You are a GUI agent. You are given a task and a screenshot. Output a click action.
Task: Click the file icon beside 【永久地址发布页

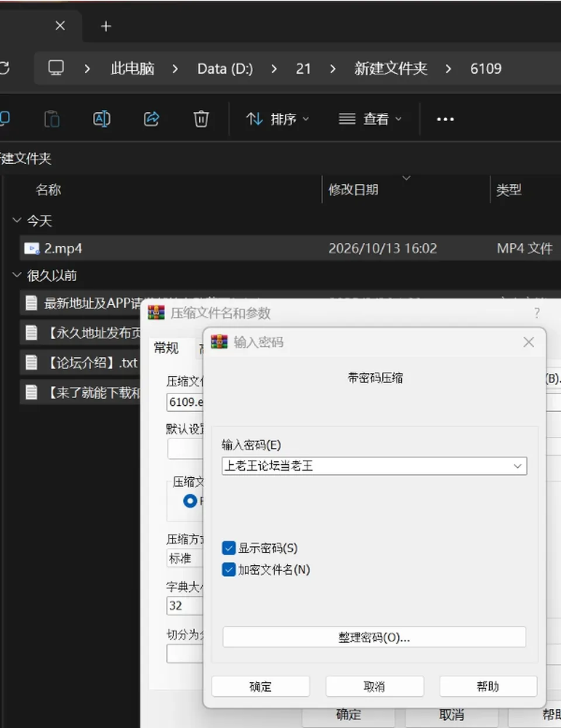32,333
